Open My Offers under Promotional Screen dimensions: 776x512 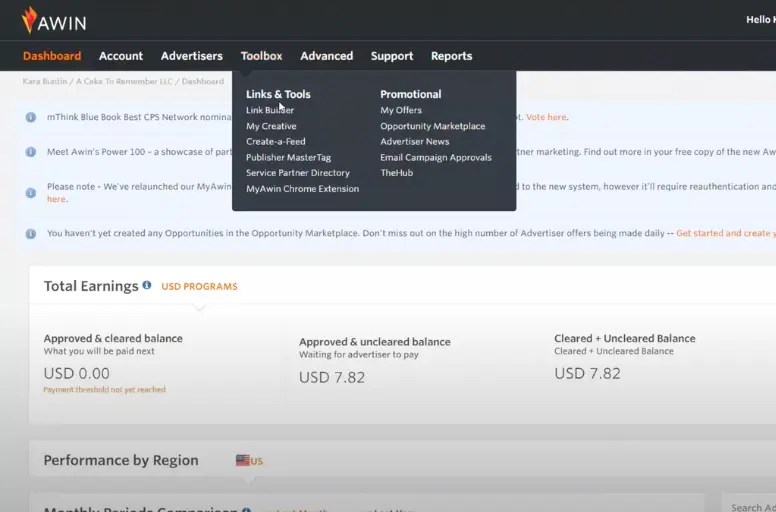point(401,110)
